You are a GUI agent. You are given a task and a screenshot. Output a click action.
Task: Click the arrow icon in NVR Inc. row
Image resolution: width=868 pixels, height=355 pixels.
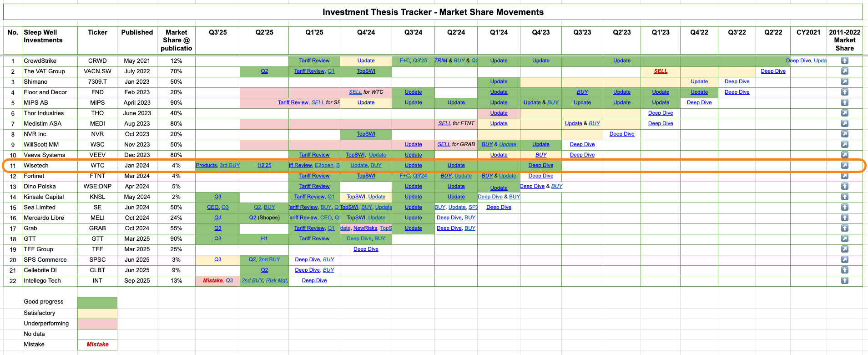click(844, 134)
